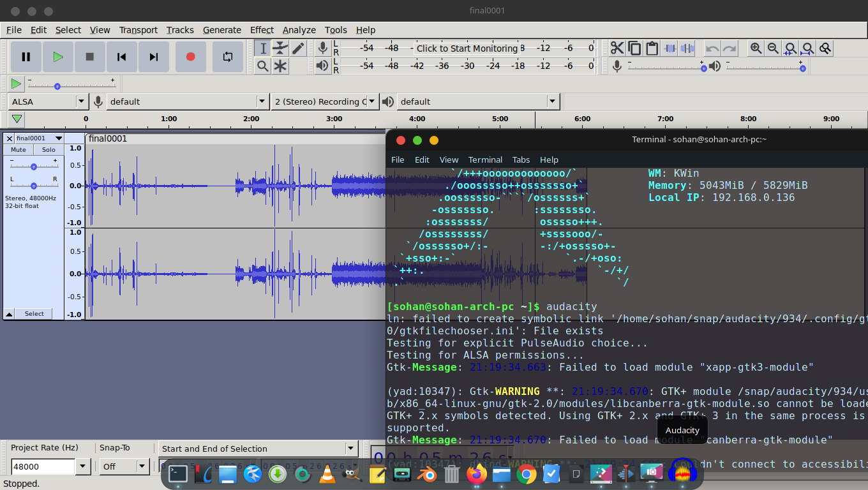The width and height of the screenshot is (868, 490).
Task: Toggle the loop playback button
Action: pyautogui.click(x=228, y=57)
